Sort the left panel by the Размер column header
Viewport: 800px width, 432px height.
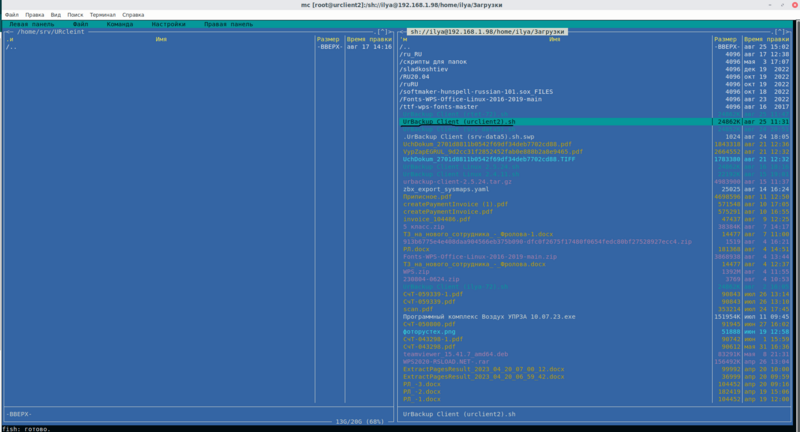(328, 39)
